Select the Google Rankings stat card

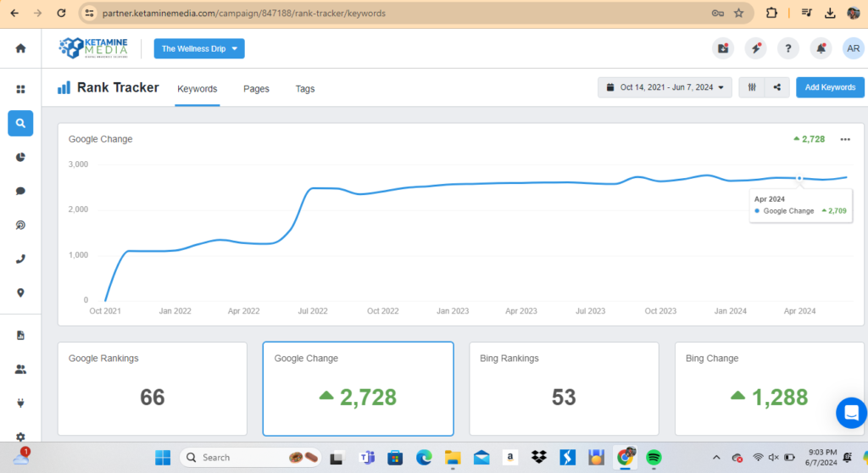(153, 388)
